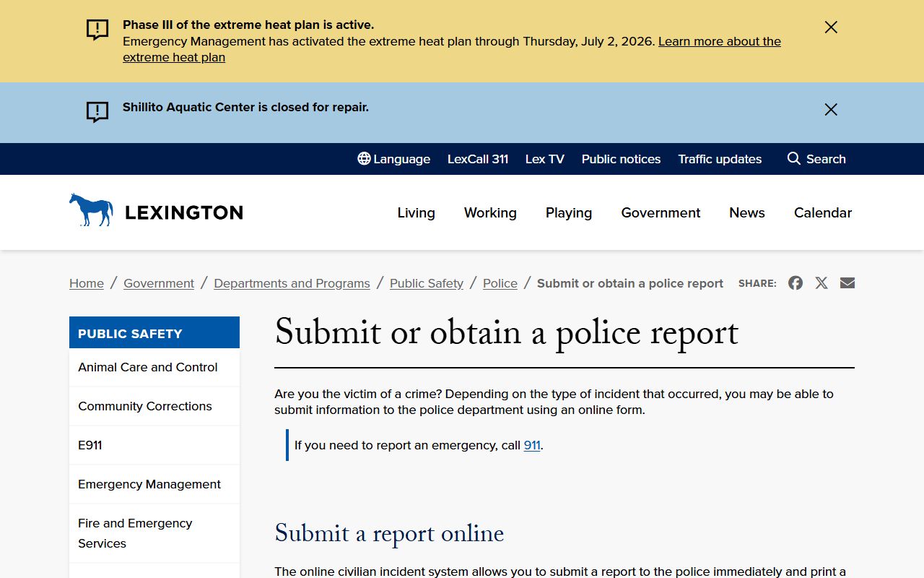Click the 'SHARE:' label
924x578 pixels.
tap(757, 283)
